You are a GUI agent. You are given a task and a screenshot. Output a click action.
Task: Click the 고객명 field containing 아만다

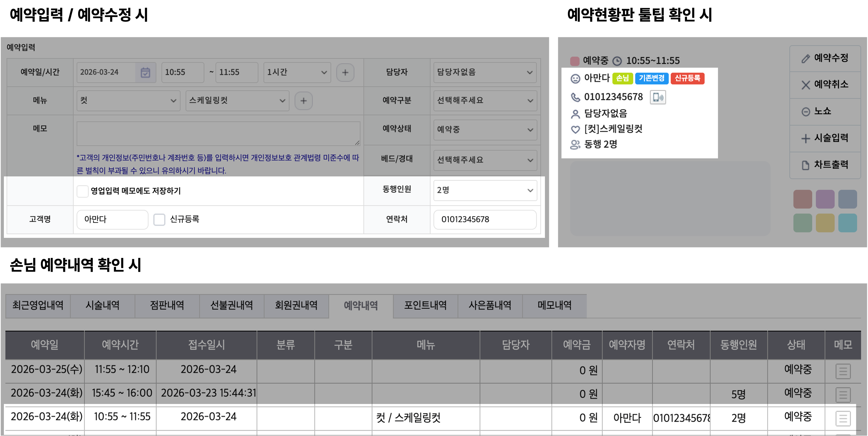112,219
